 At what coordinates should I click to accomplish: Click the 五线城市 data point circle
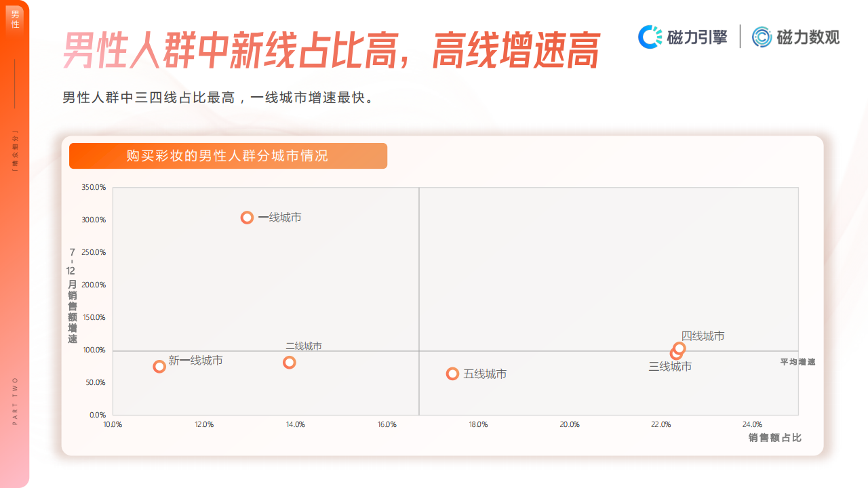(x=452, y=373)
